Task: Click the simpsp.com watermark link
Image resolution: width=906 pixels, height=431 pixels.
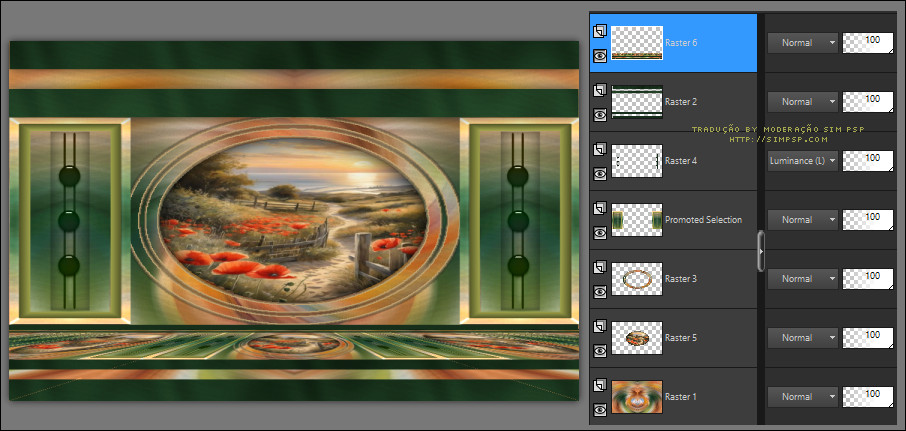Action: pyautogui.click(x=778, y=139)
